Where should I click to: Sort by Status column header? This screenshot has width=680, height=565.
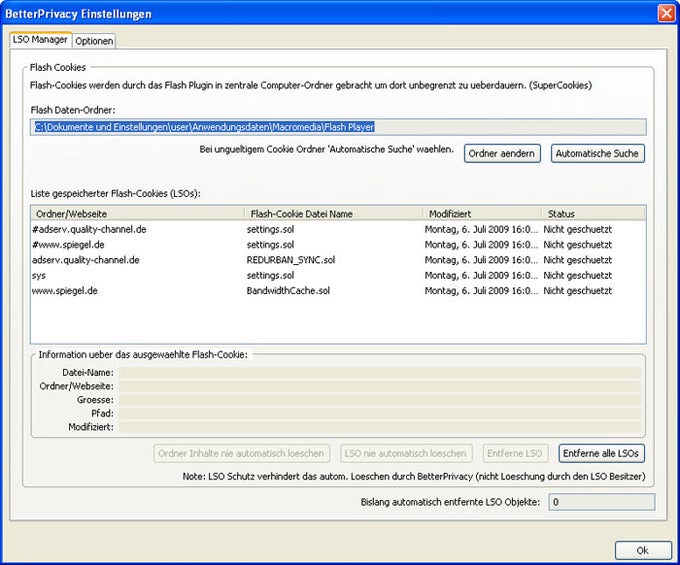pos(594,214)
